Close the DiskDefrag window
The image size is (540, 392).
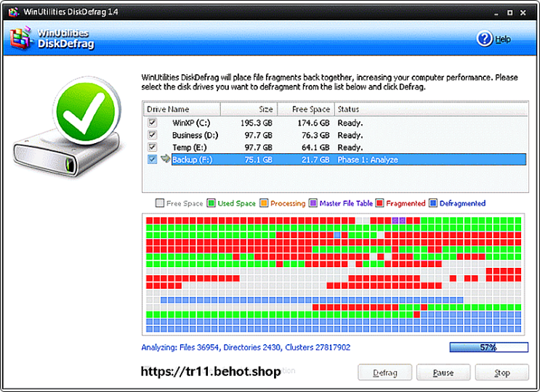point(523,13)
